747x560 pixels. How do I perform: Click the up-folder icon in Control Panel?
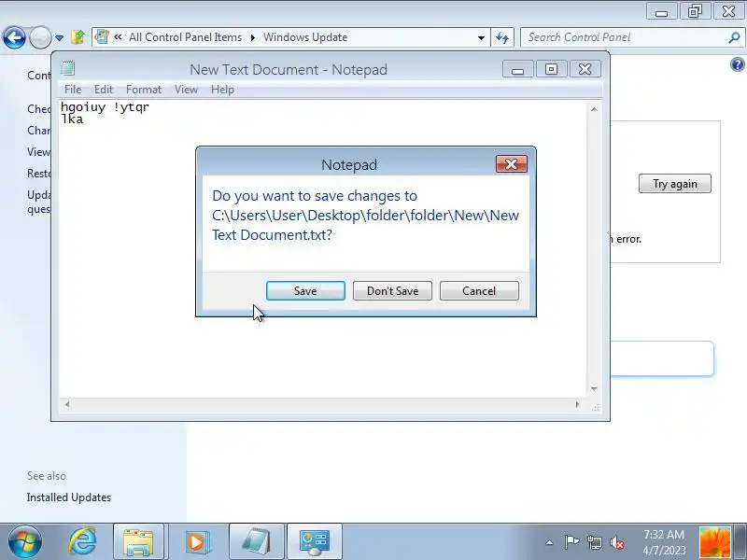pos(78,37)
